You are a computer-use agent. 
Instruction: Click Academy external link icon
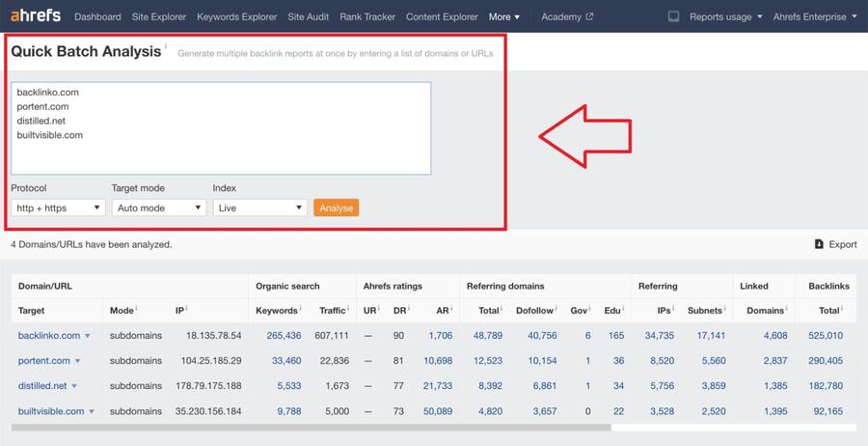click(x=589, y=16)
